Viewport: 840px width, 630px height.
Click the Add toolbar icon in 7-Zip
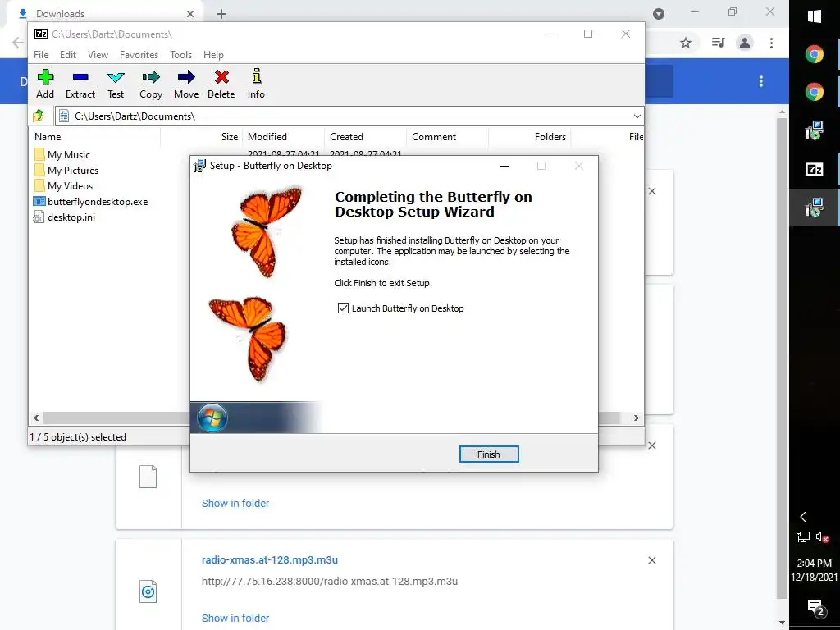click(x=45, y=77)
